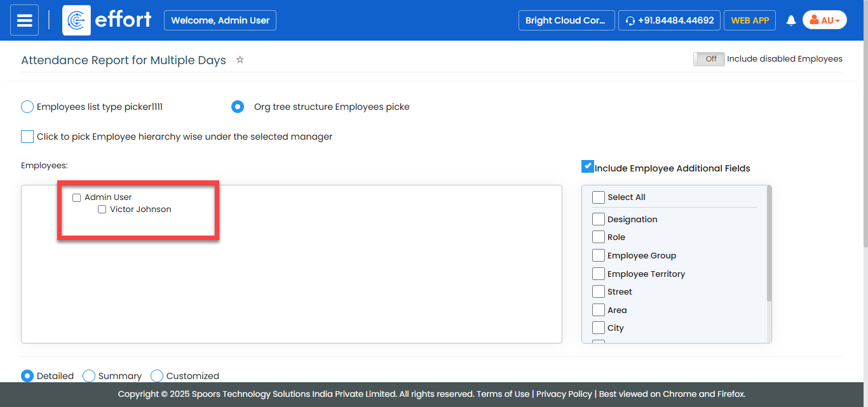Click the additional fields list scrollbar
Image resolution: width=868 pixels, height=407 pixels.
tap(769, 244)
